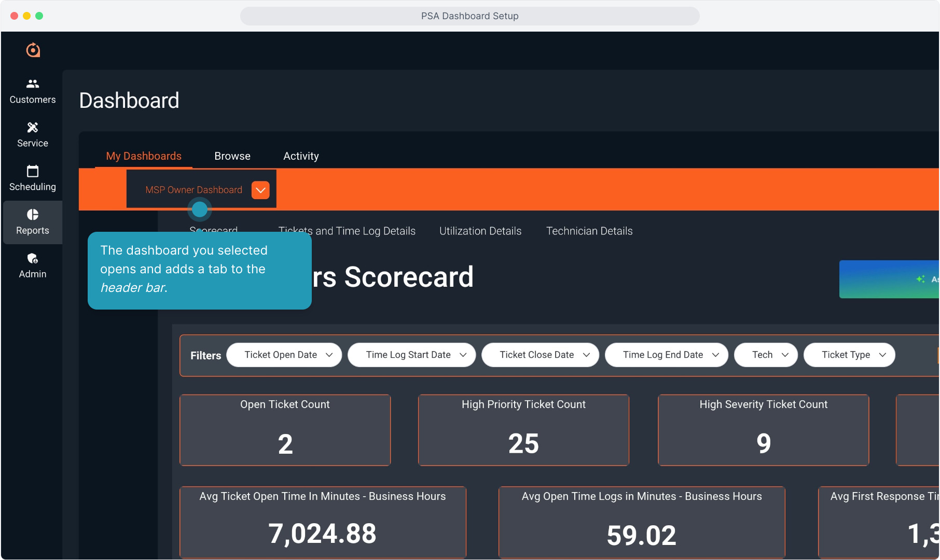Screen dimensions: 940x560
Task: Select the MSP Owner Dashboard header tab
Action: (193, 190)
